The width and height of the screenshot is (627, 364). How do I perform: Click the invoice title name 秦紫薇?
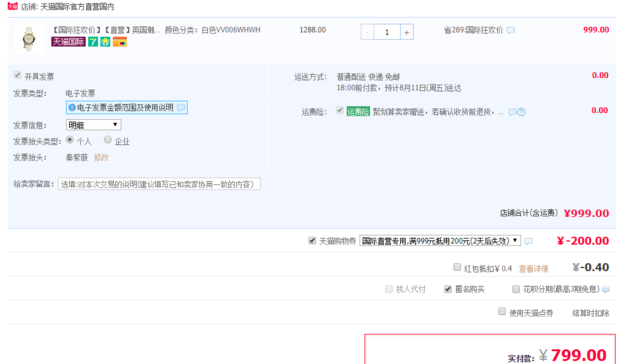(77, 157)
